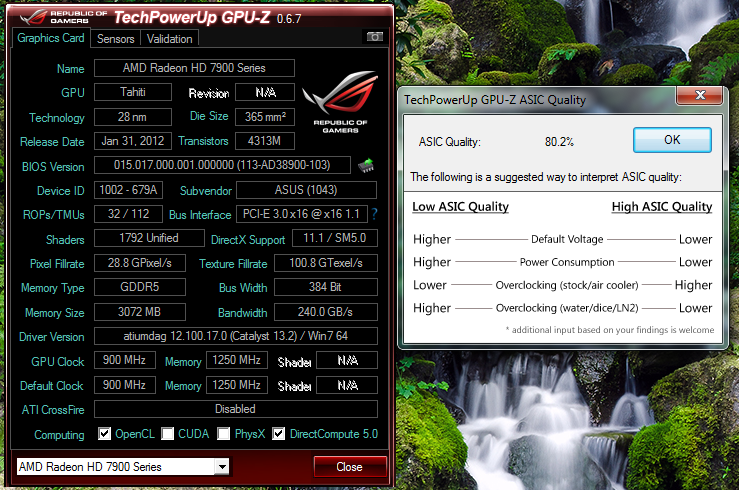
Task: Click the Memory Size value 3072 MB
Action: (140, 312)
